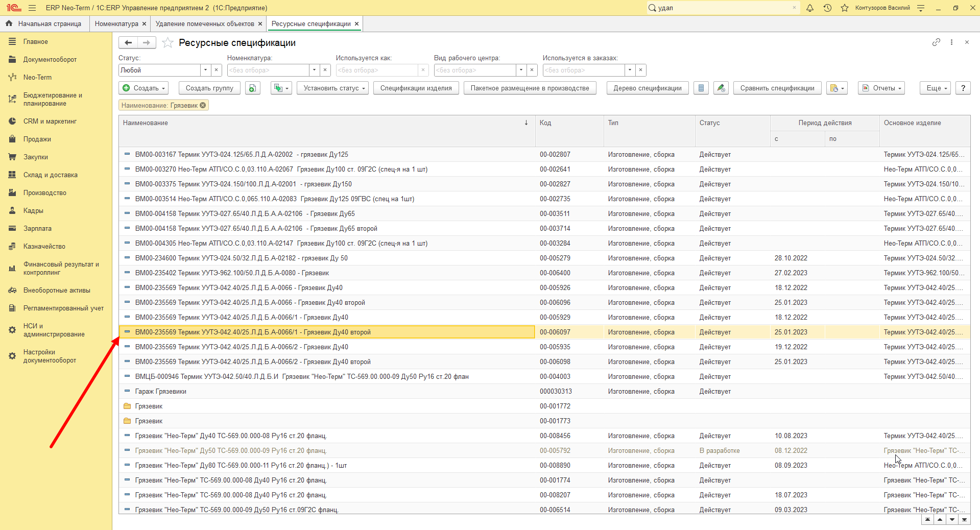
Task: Open Установить статус dropdown
Action: (x=332, y=88)
